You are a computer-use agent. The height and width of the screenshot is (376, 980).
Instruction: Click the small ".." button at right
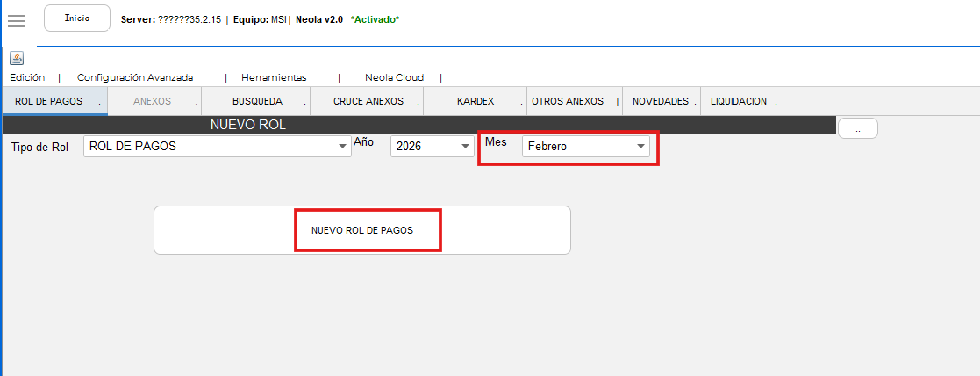tap(857, 128)
